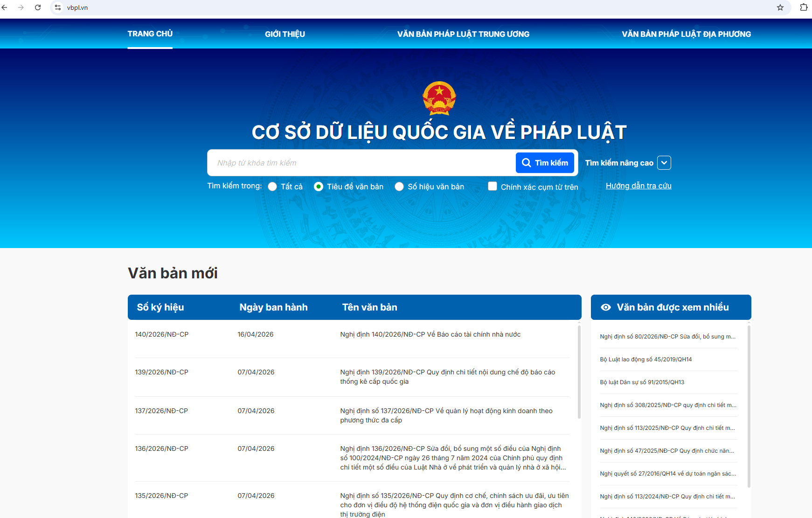Select the "Tất cả" search scope radio
The width and height of the screenshot is (812, 518).
click(x=272, y=186)
